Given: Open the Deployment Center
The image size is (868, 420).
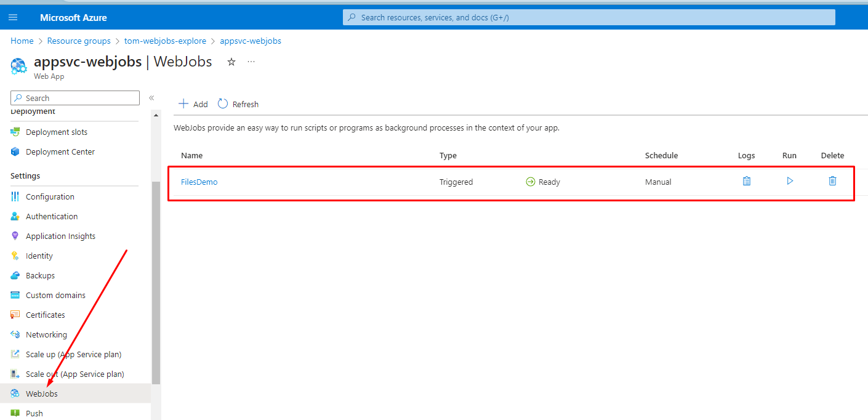Looking at the screenshot, I should pyautogui.click(x=60, y=151).
